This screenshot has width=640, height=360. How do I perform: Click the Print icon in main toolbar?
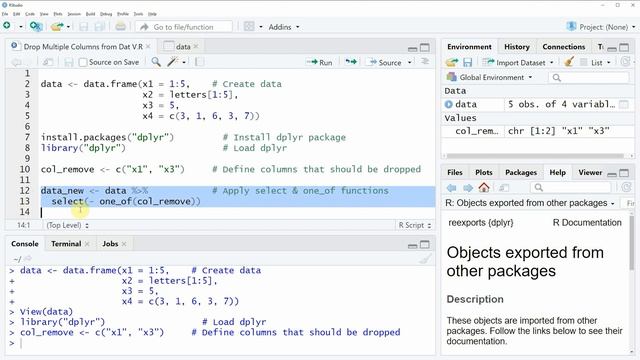[x=120, y=27]
